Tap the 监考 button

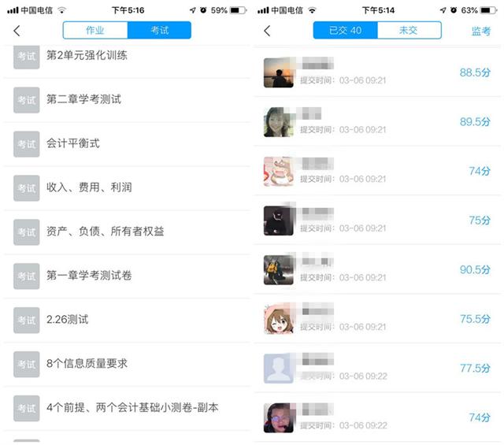tap(481, 31)
